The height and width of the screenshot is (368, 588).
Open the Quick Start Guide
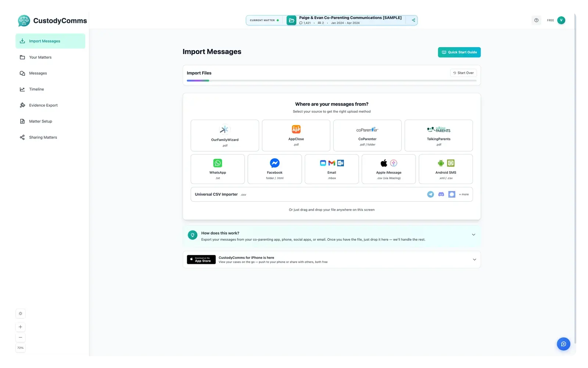pos(459,52)
